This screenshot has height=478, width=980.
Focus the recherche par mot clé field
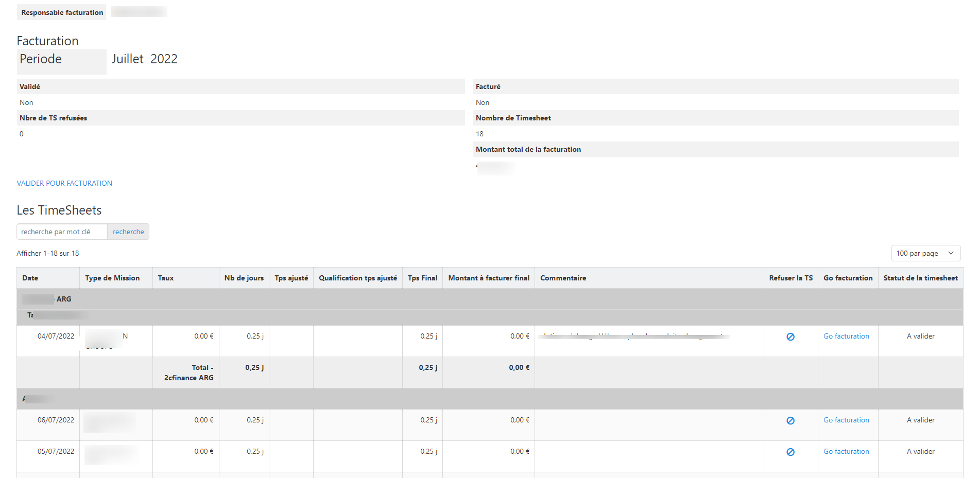pos(62,232)
